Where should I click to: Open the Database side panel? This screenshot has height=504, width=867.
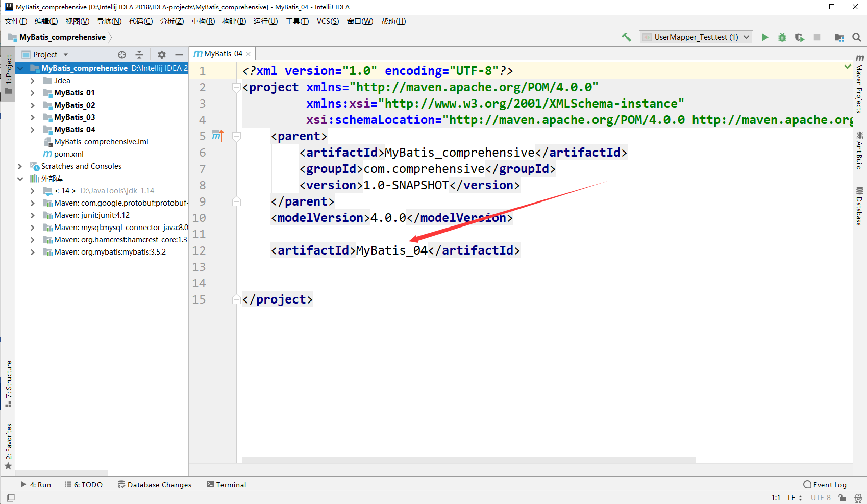coord(860,206)
